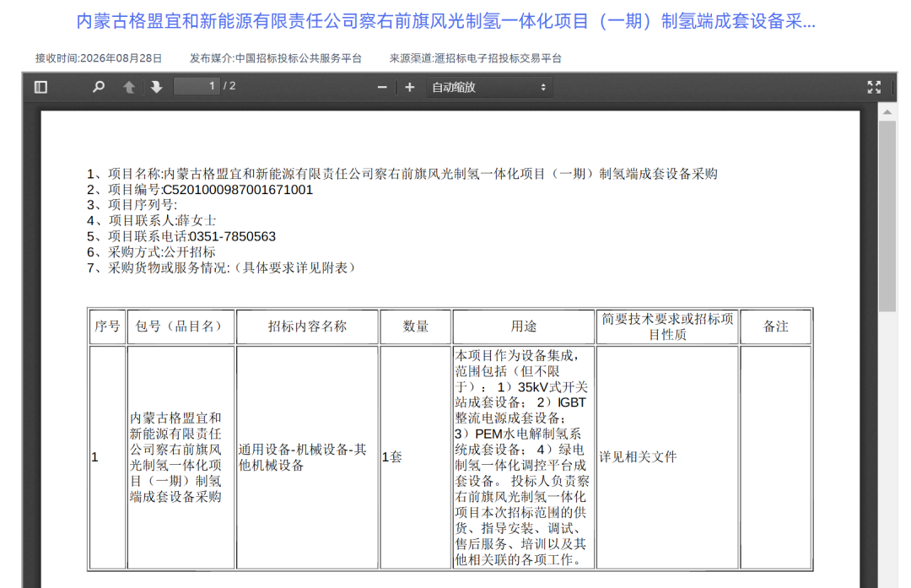Click the contact person 薛女士 line
The width and height of the screenshot is (911, 588).
(151, 221)
